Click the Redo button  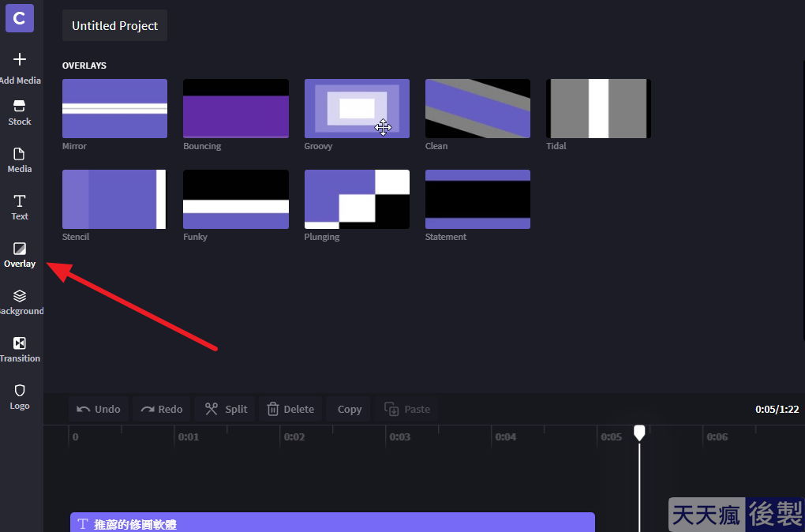pyautogui.click(x=161, y=410)
